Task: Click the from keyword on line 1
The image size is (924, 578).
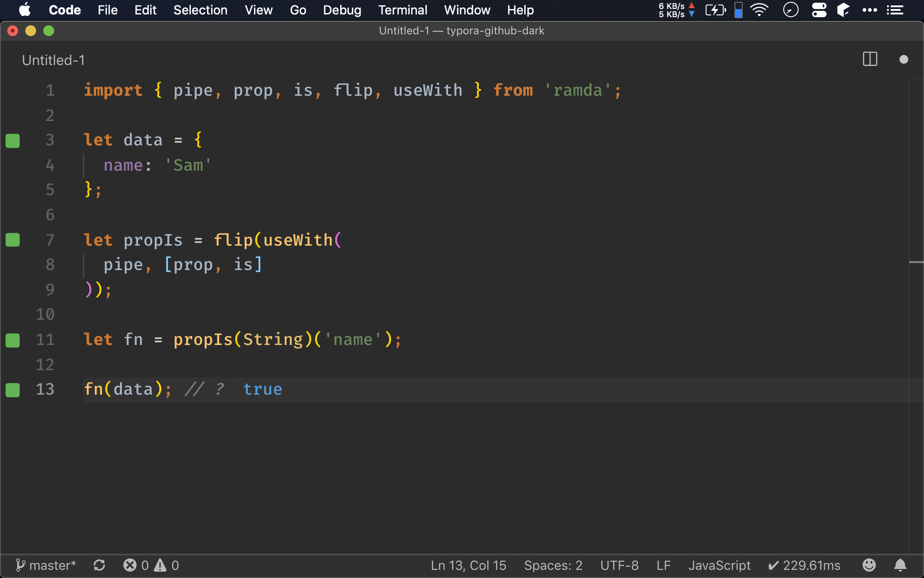Action: [513, 90]
